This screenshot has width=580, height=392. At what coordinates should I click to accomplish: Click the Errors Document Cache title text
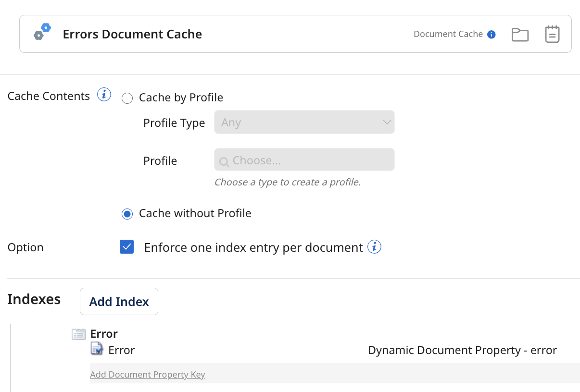[x=132, y=34]
